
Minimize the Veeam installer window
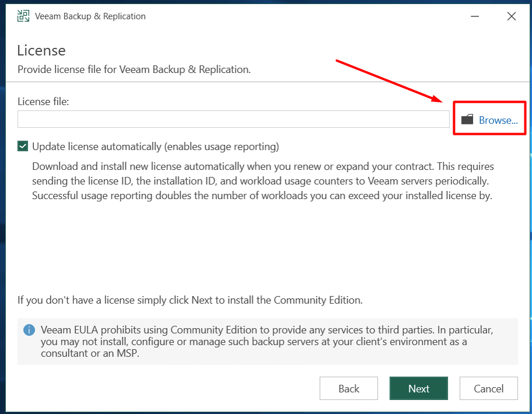(x=476, y=16)
